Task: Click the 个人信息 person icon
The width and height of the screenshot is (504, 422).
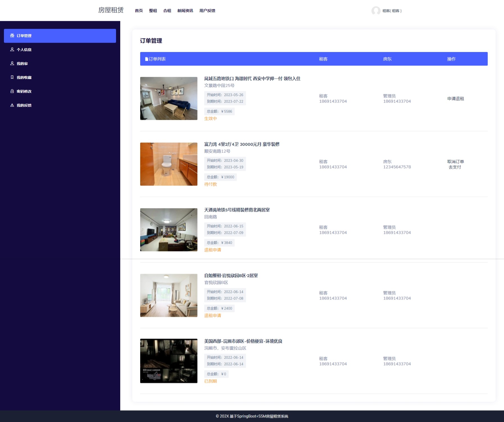Action: tap(12, 49)
